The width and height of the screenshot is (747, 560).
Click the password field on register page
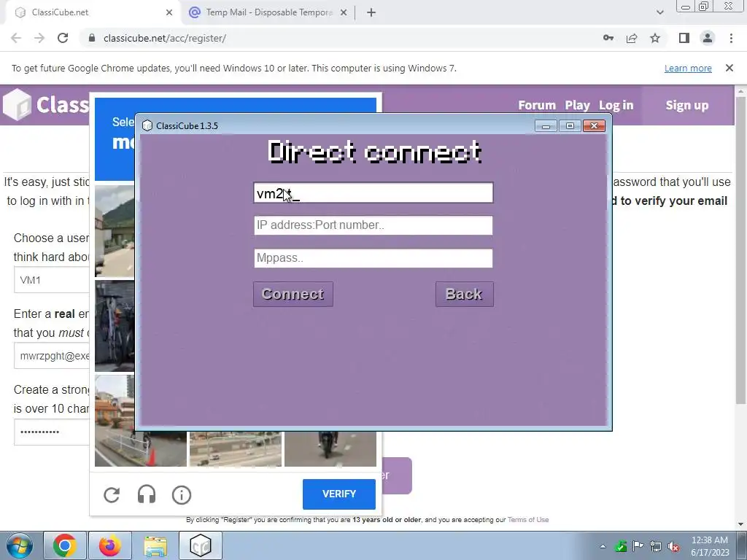(52, 432)
